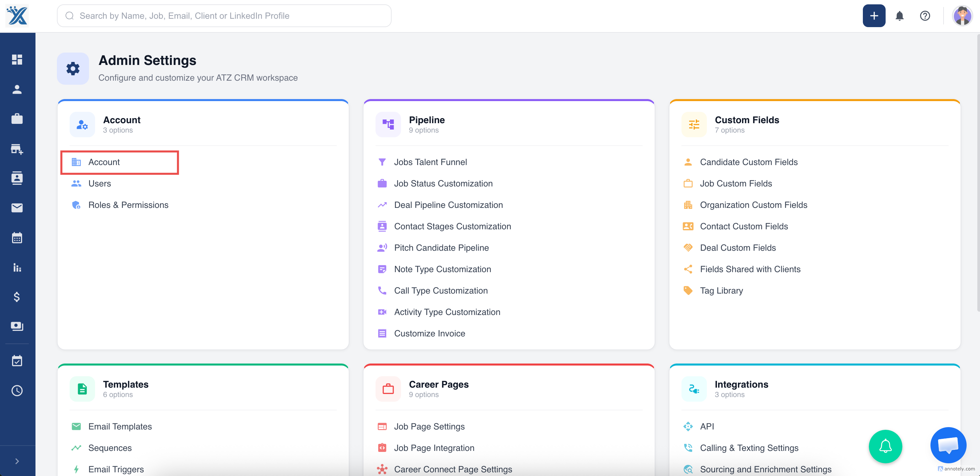
Task: Open Contact Stages Customization
Action: click(452, 226)
